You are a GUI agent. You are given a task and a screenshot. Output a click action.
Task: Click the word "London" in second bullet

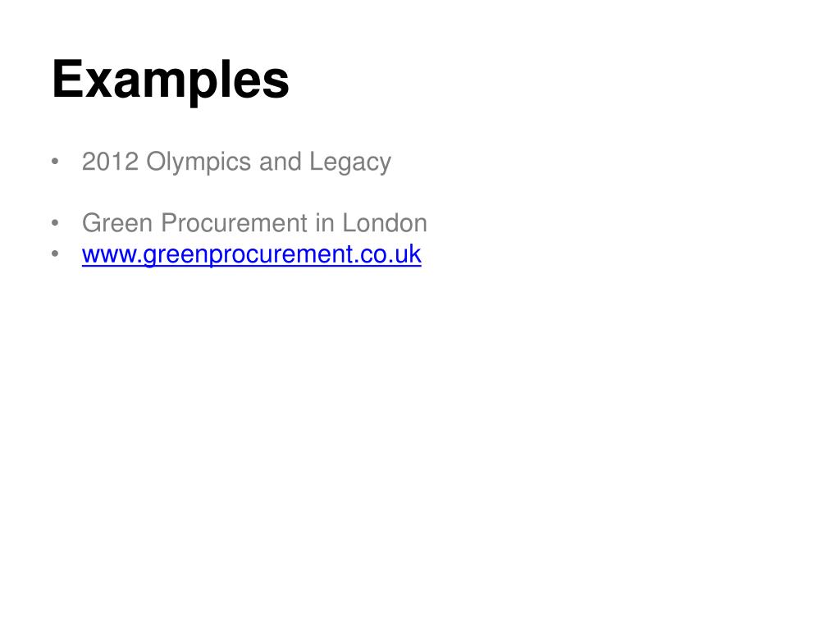click(385, 223)
